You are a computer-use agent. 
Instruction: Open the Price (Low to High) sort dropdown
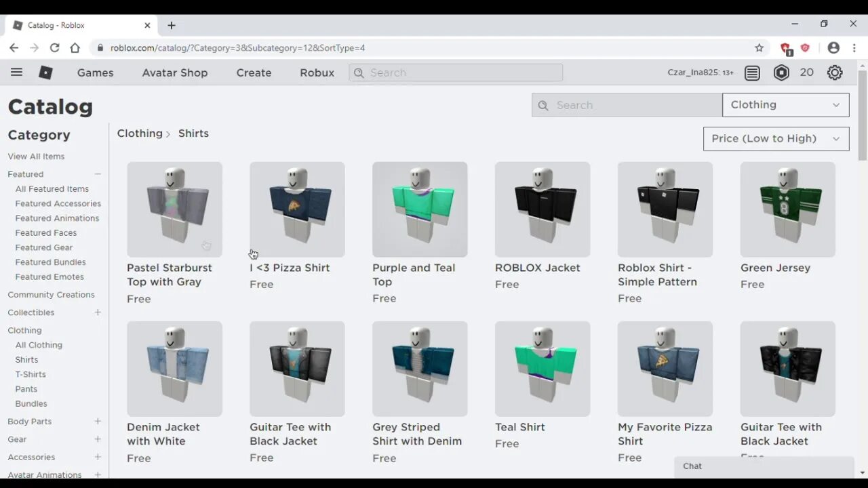point(776,138)
